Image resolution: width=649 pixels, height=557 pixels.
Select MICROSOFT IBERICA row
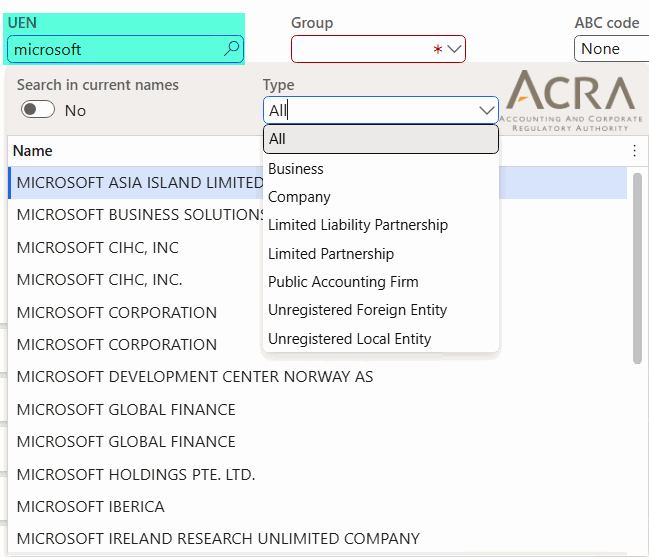pyautogui.click(x=317, y=507)
